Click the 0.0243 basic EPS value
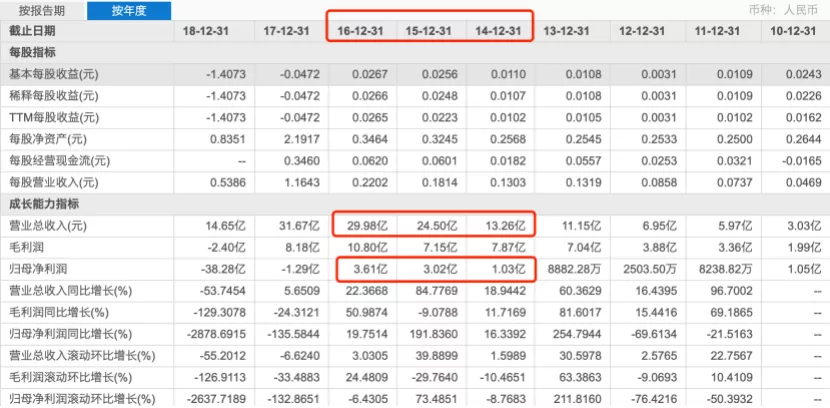 click(x=804, y=75)
